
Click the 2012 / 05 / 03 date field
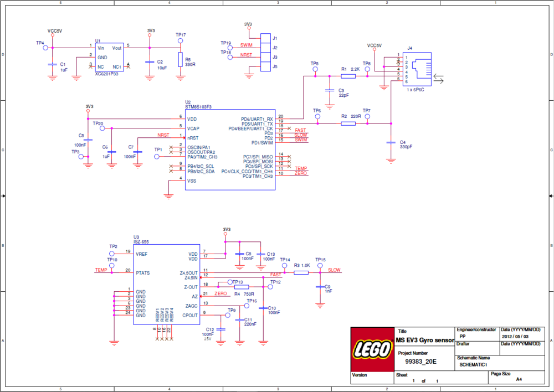[x=515, y=336]
